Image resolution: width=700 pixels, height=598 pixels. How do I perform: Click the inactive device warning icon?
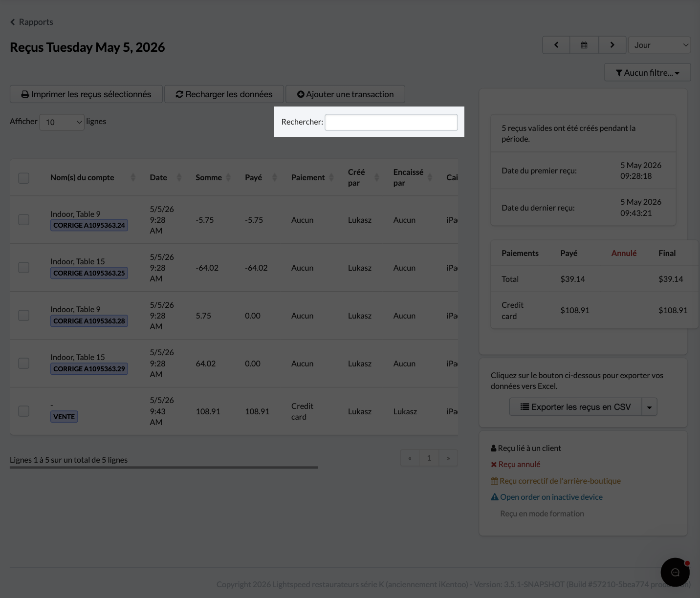coord(495,497)
